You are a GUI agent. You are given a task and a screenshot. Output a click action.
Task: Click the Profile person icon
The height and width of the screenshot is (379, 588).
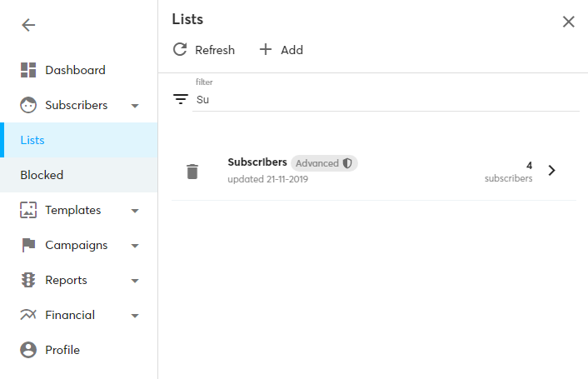(28, 350)
